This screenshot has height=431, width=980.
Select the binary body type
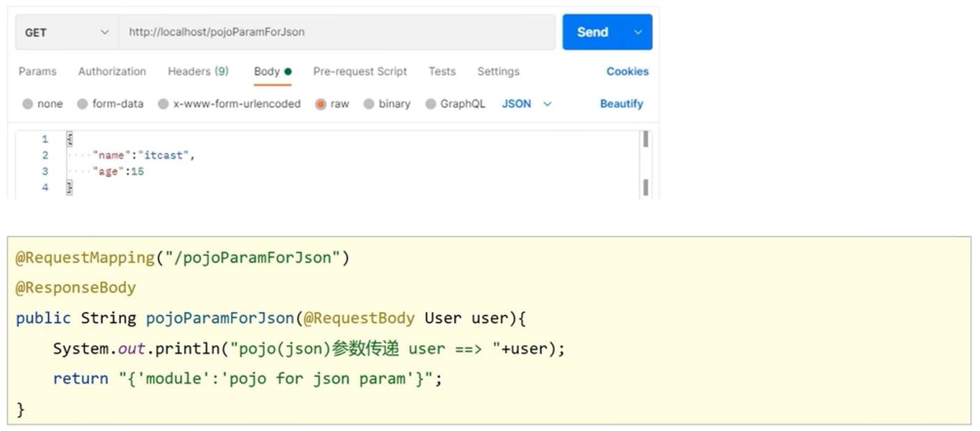387,104
